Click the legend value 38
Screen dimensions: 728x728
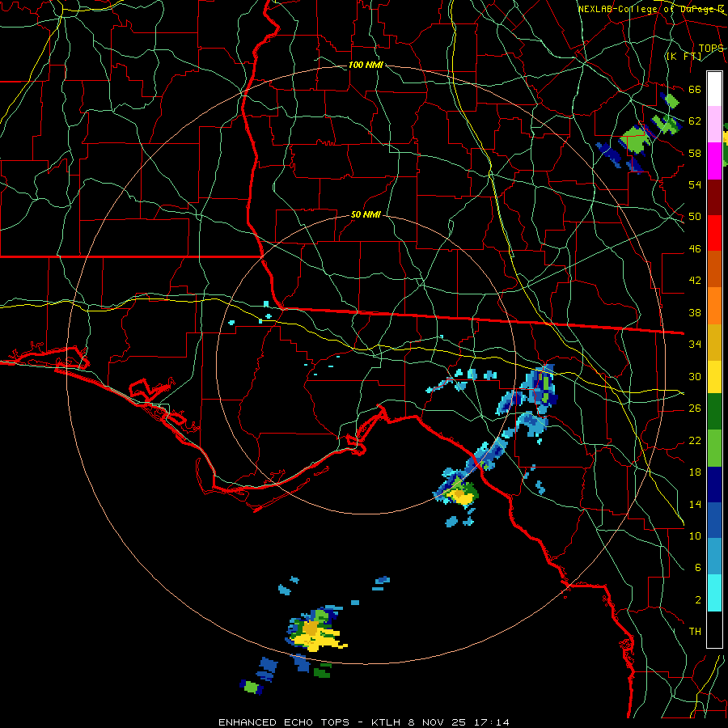695,312
